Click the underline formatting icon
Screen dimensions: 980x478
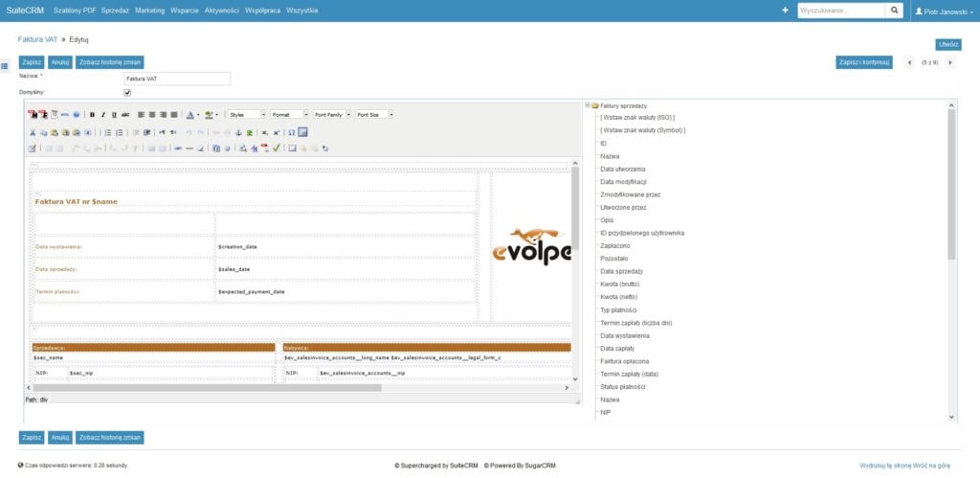coord(113,114)
